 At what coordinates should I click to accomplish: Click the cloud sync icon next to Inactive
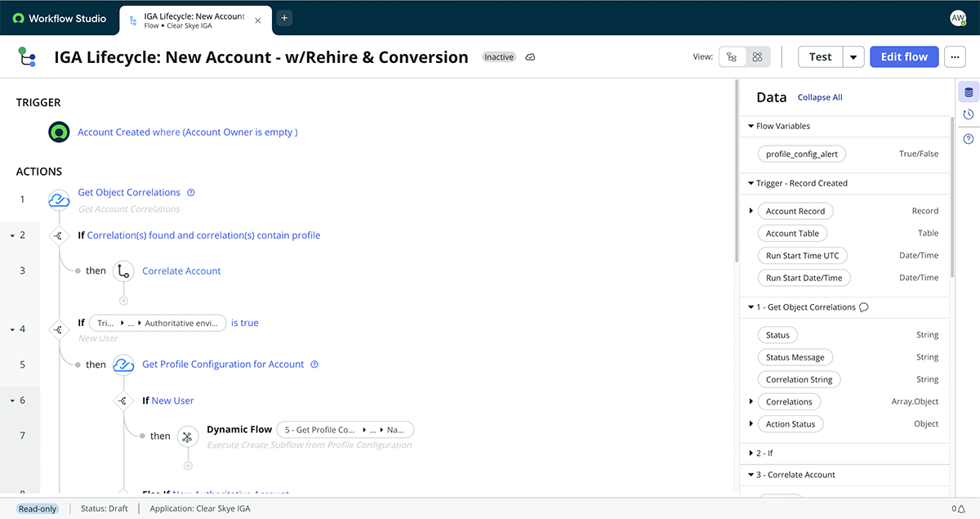pyautogui.click(x=530, y=57)
